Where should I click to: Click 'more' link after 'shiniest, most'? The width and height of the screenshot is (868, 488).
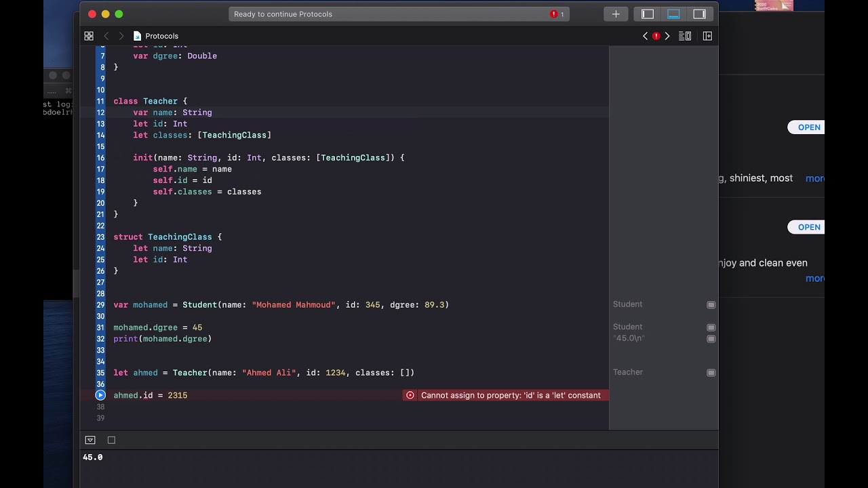814,178
